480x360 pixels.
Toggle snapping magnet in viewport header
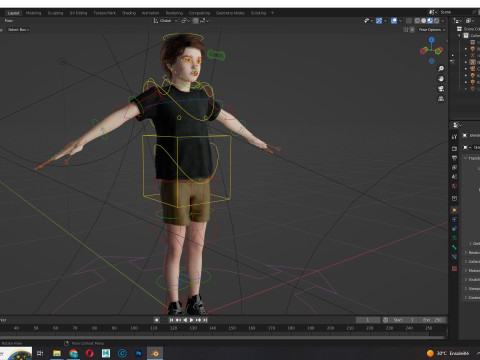[x=196, y=21]
